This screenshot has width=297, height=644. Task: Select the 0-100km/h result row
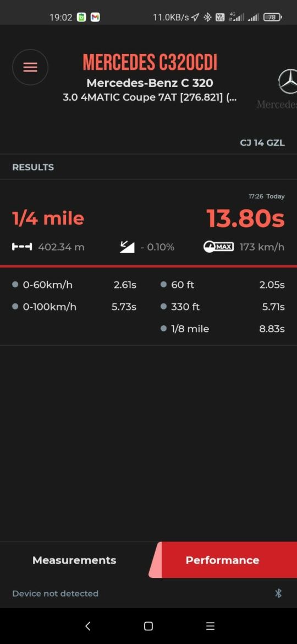point(74,307)
